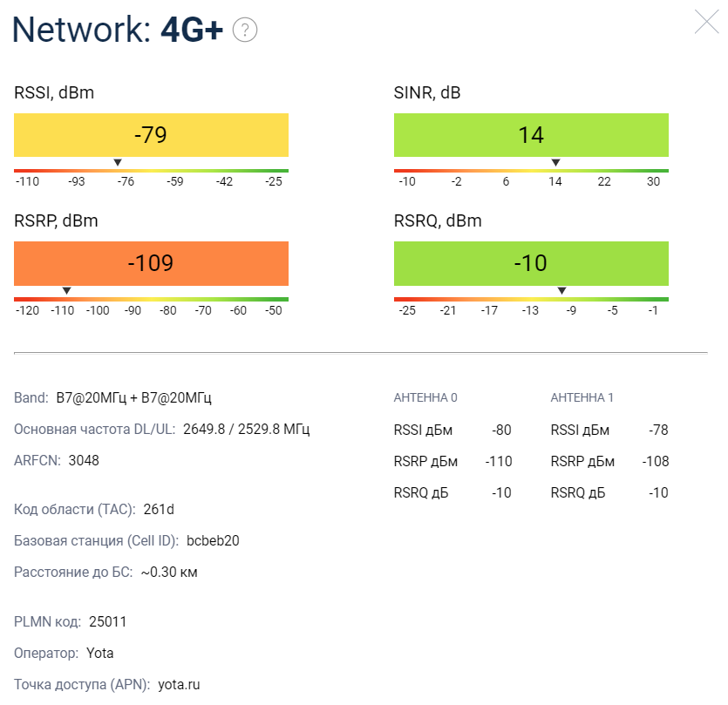Click the orange RSRP -109 bar
728x705 pixels.
pos(151,263)
